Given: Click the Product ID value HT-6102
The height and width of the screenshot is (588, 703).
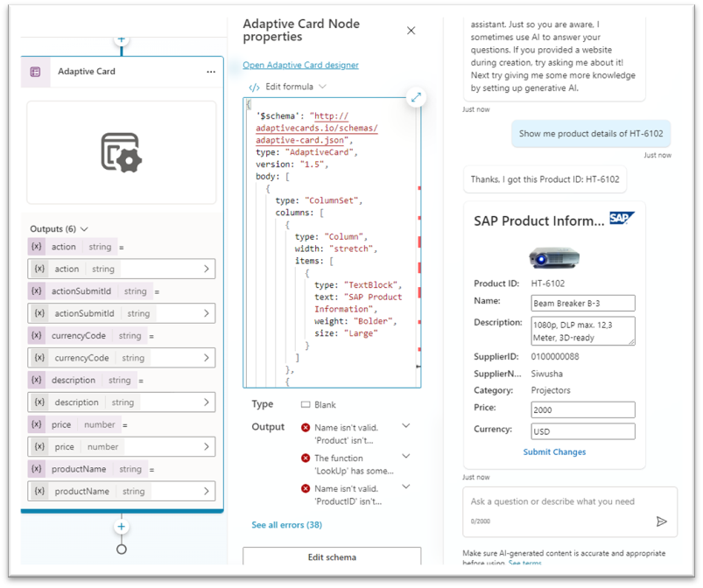Looking at the screenshot, I should (548, 283).
